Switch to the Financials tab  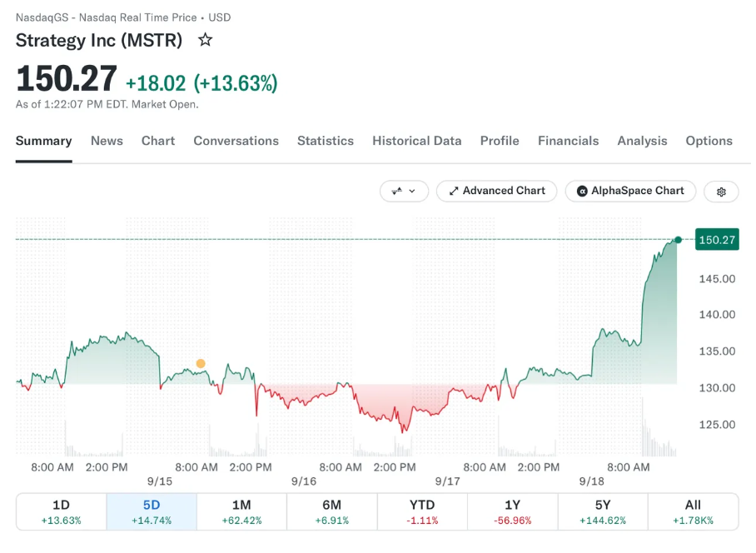pyautogui.click(x=569, y=141)
